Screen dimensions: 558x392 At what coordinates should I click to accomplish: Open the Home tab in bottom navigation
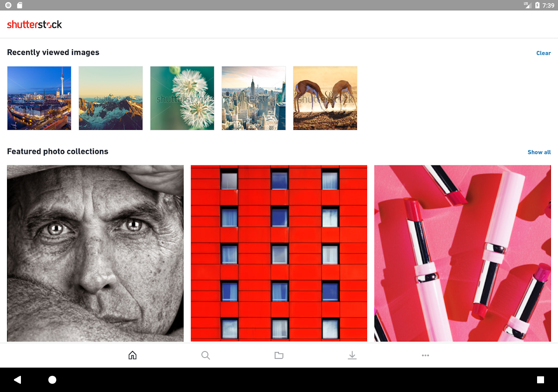(132, 355)
